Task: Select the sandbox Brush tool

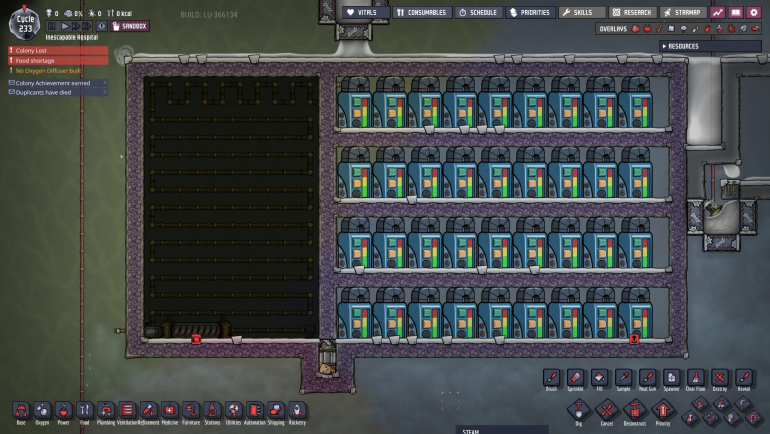Action: [x=550, y=377]
